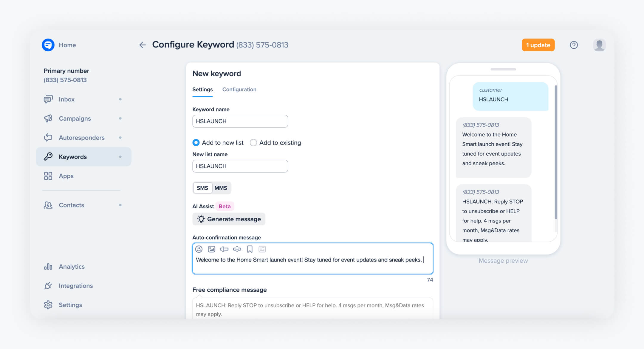This screenshot has height=349, width=644.
Task: Choose the 'Add to existing' option
Action: click(x=253, y=143)
